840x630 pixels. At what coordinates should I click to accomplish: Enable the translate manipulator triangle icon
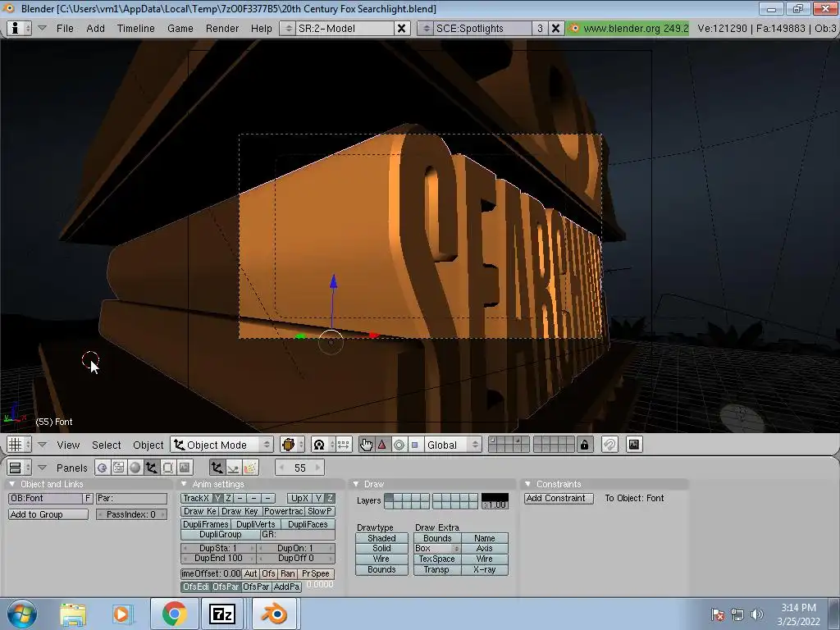point(382,445)
